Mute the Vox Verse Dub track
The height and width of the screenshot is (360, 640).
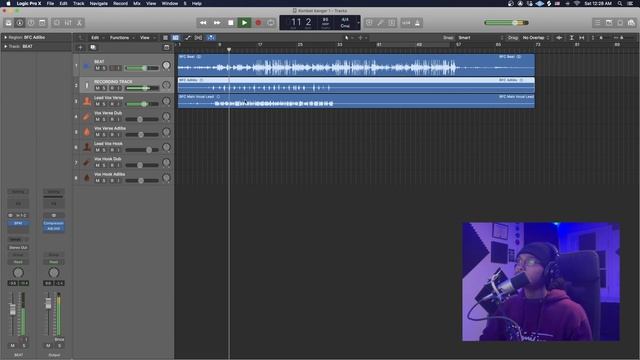point(97,119)
